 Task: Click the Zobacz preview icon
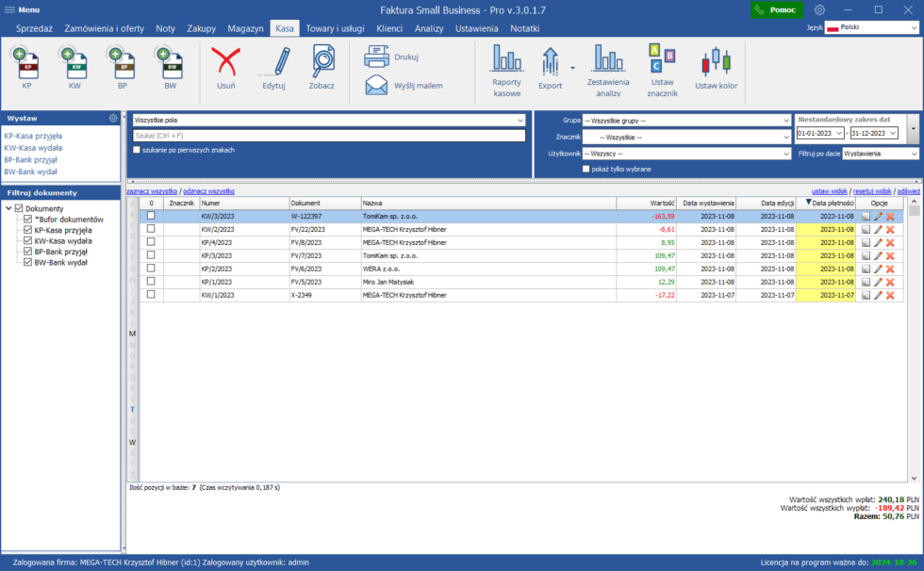(x=322, y=61)
